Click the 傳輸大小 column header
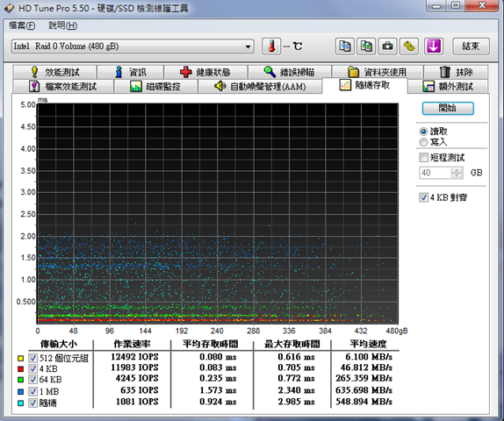The height and width of the screenshot is (421, 504). point(59,344)
